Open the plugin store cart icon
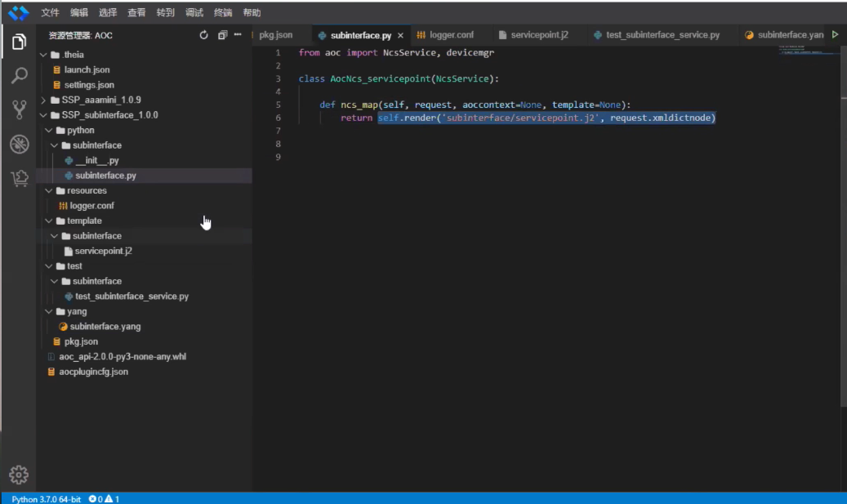Viewport: 847px width, 504px height. coord(19,179)
